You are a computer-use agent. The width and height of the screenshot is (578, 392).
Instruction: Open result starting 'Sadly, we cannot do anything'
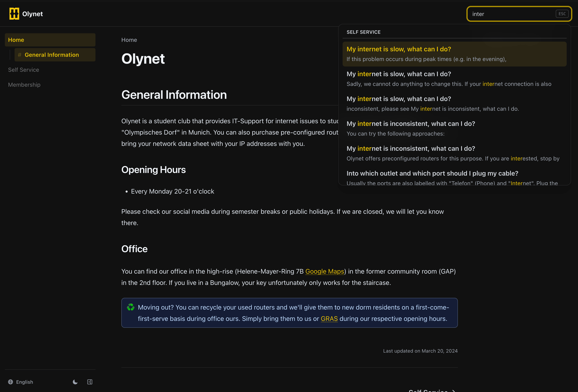coord(454,79)
